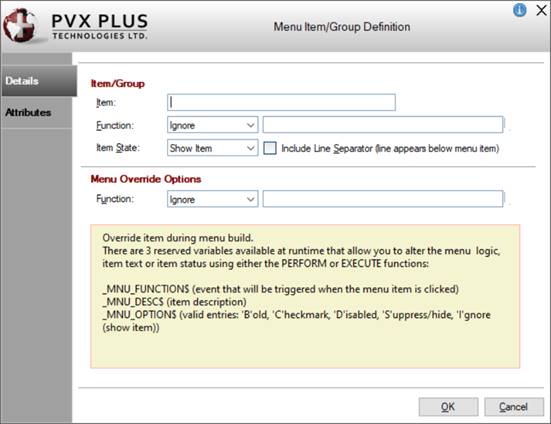Click the Menu Override function value field
Image resolution: width=551 pixels, height=424 pixels.
click(383, 199)
